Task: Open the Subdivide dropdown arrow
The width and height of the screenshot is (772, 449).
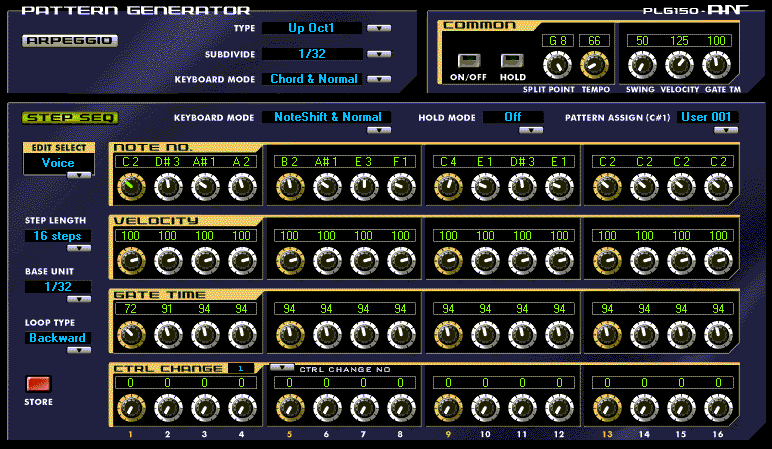Action: pos(379,54)
